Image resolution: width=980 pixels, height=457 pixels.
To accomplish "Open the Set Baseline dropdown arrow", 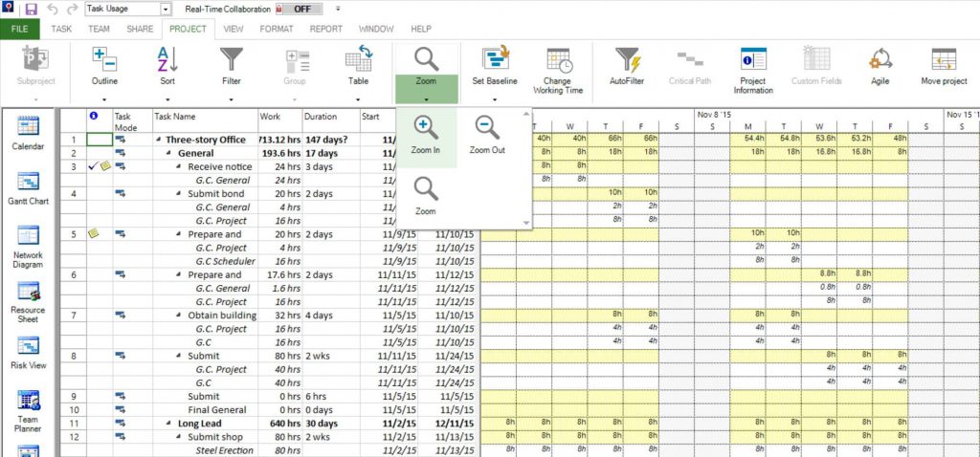I will 495,99.
